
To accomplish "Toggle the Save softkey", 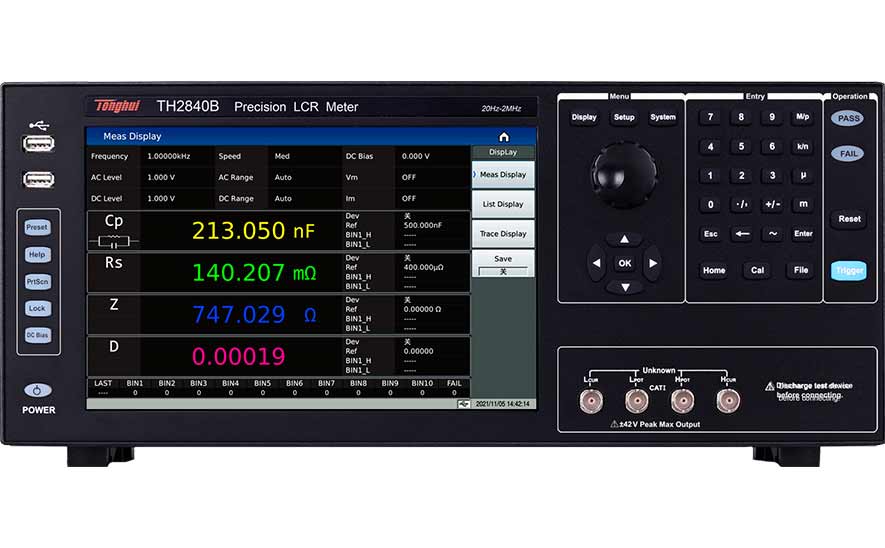I will pos(503,264).
